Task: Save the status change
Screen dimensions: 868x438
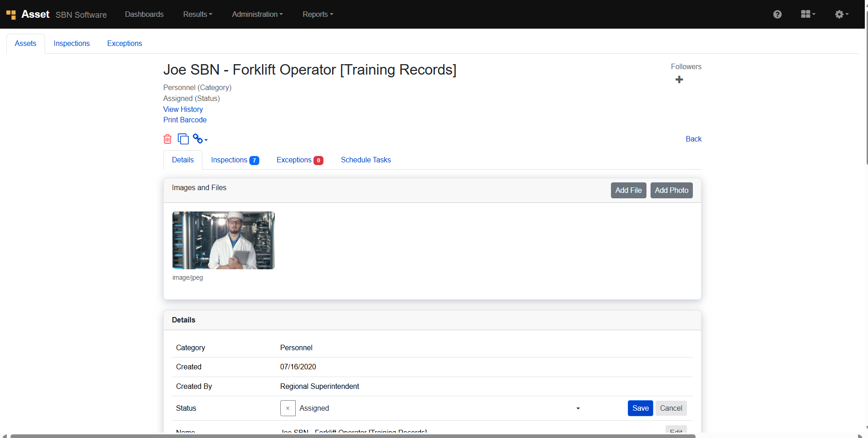Action: (x=641, y=408)
